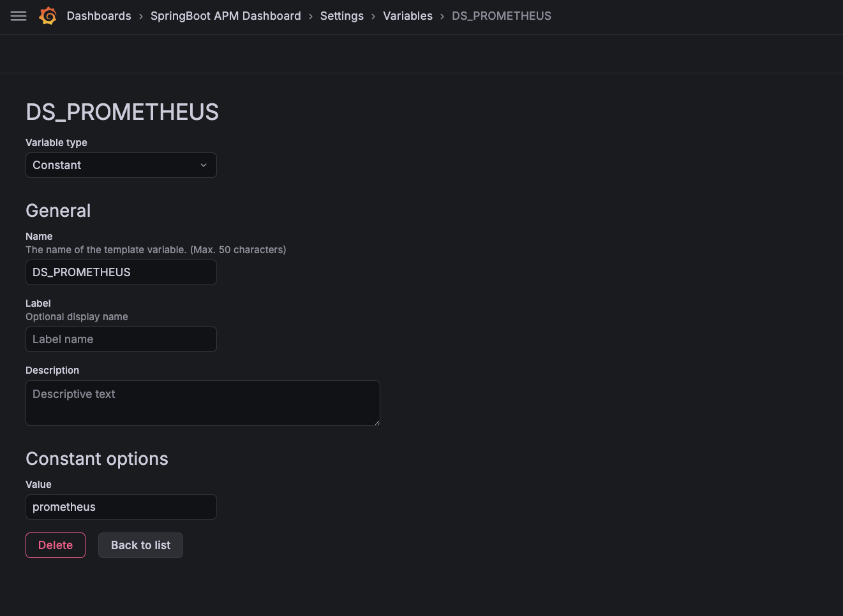The height and width of the screenshot is (616, 843).
Task: Click the DS_PROMETHEUS breadcrumb item
Action: [x=501, y=16]
